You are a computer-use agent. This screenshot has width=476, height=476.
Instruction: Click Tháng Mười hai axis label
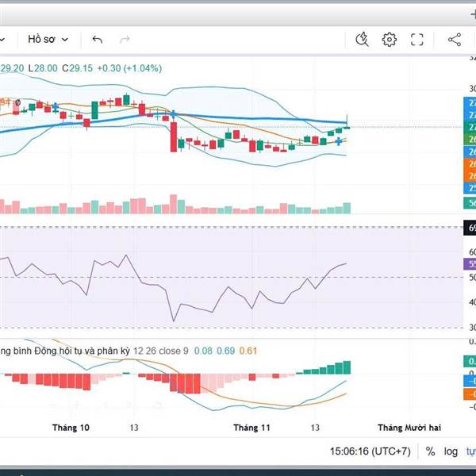[x=409, y=428]
